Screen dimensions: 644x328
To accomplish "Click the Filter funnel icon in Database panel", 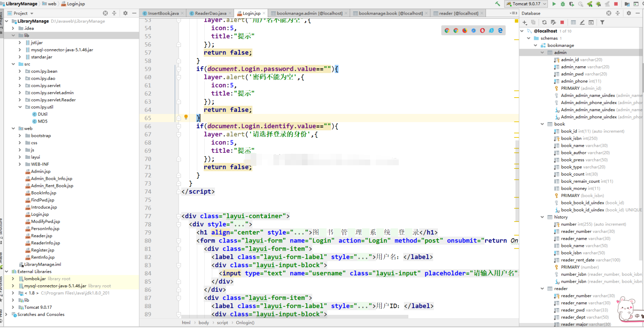I will pos(602,22).
